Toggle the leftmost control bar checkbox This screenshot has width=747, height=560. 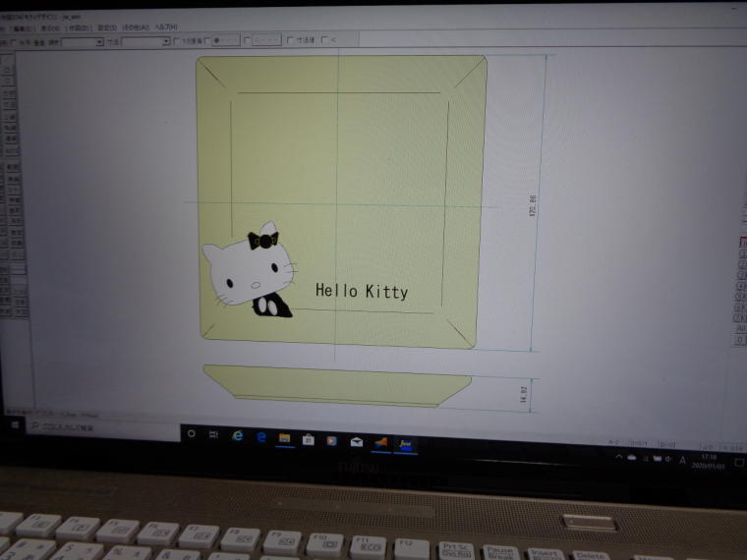click(x=14, y=43)
